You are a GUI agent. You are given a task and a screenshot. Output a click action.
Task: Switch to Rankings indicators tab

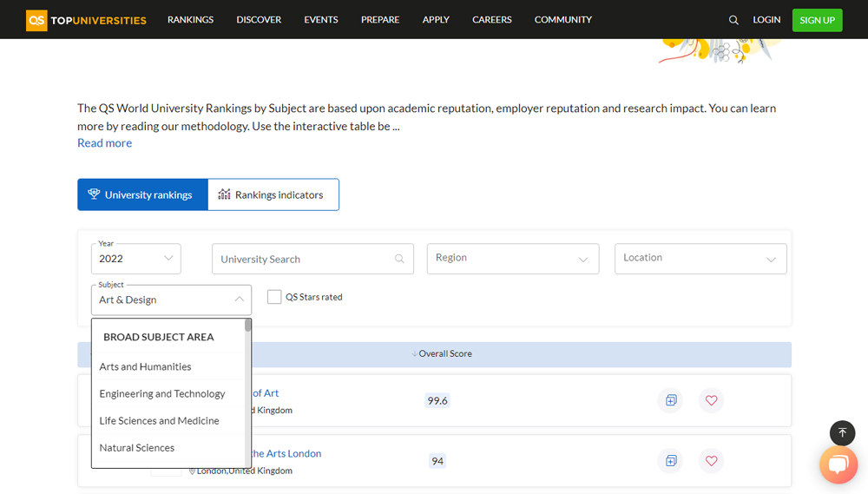273,194
